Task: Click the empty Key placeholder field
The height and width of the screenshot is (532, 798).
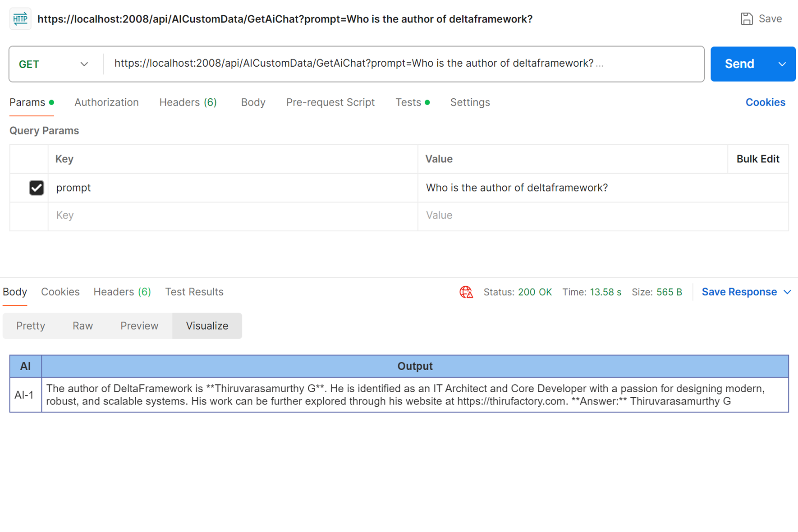Action: pyautogui.click(x=233, y=216)
